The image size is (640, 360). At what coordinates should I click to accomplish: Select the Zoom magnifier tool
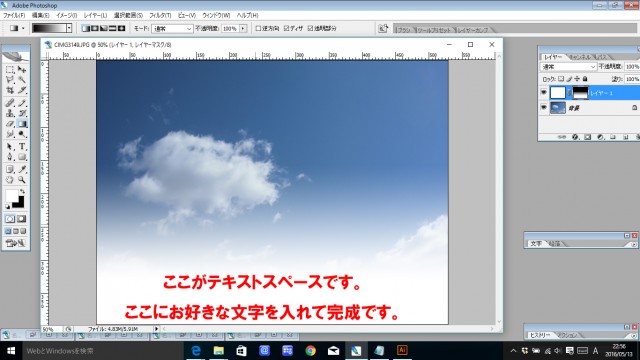22,180
